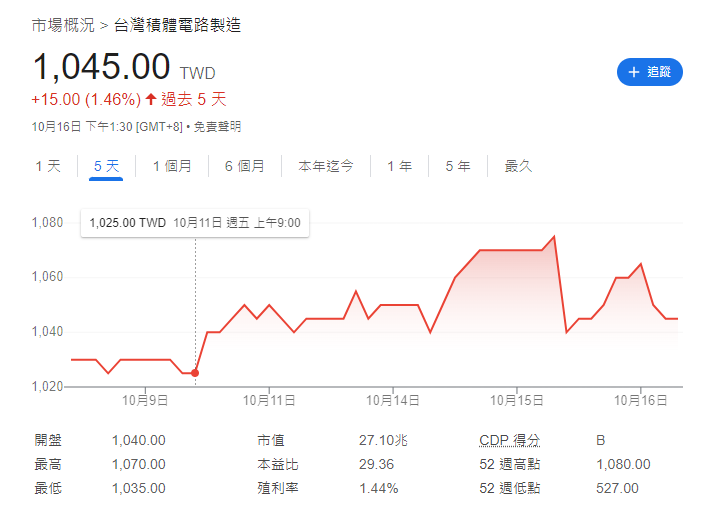This screenshot has width=722, height=510.
Task: Open the 市場概況 breadcrumb link
Action: click(x=63, y=25)
